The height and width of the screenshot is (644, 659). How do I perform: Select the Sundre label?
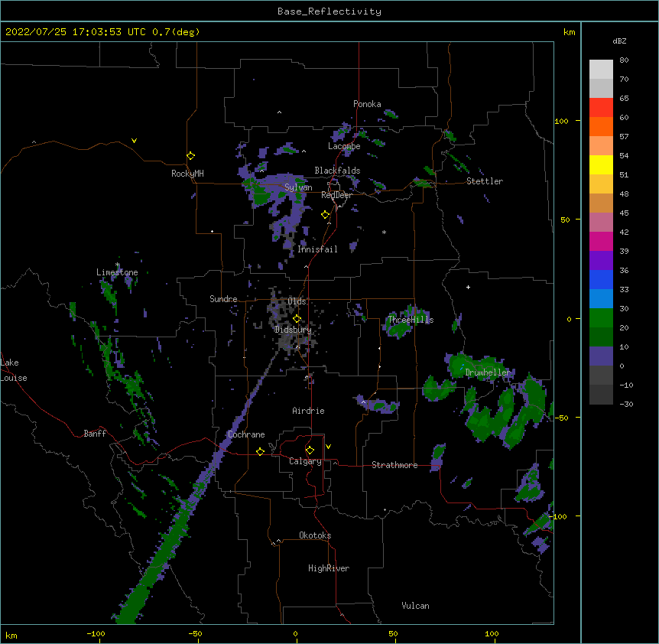click(x=223, y=299)
